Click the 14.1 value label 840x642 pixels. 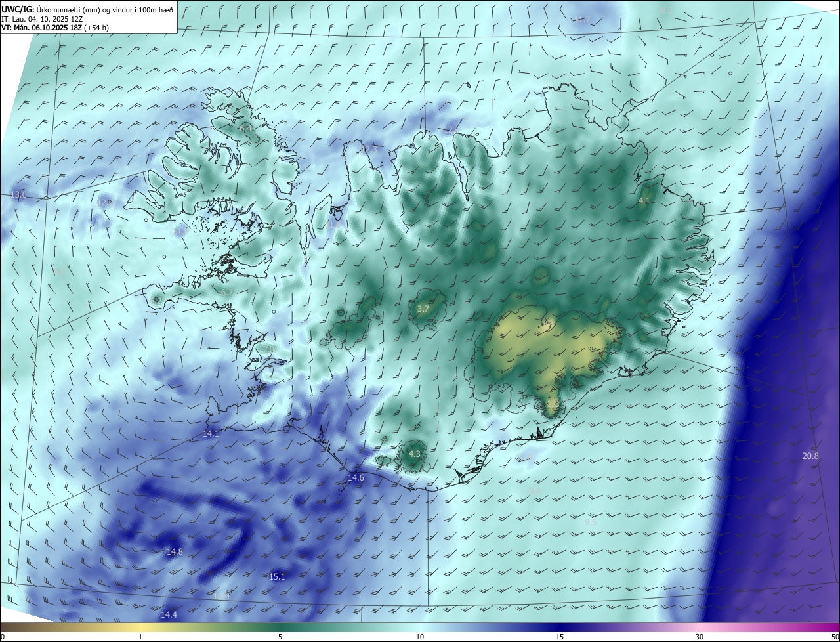(x=211, y=434)
